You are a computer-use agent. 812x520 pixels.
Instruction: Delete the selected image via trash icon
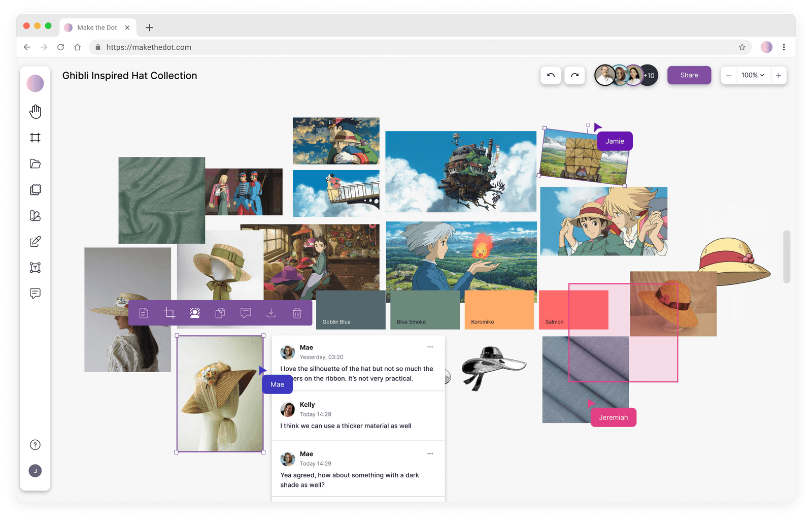click(x=297, y=313)
